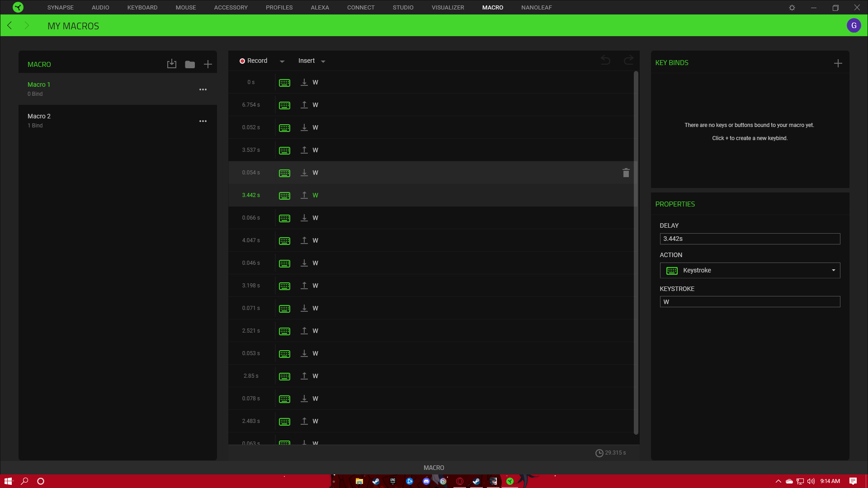Click the Razer logo icon
This screenshot has height=488, width=868.
pos(18,7)
